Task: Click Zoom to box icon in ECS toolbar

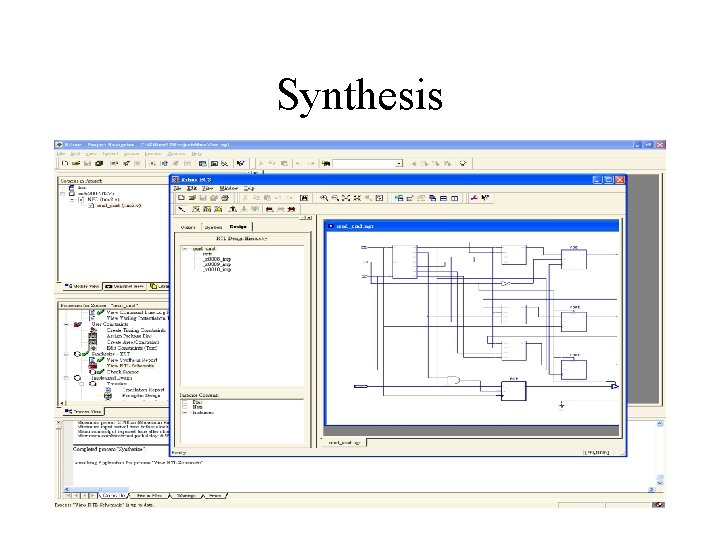Action: coord(379,198)
